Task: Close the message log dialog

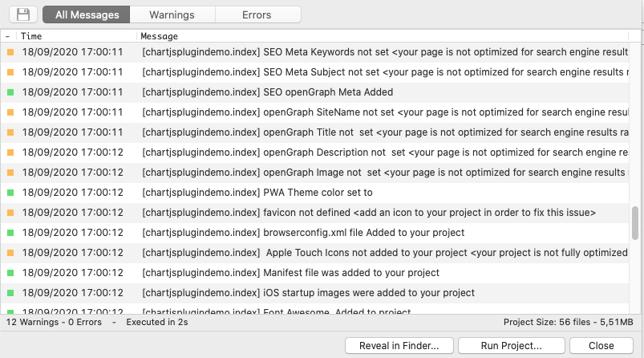Action: pos(601,346)
